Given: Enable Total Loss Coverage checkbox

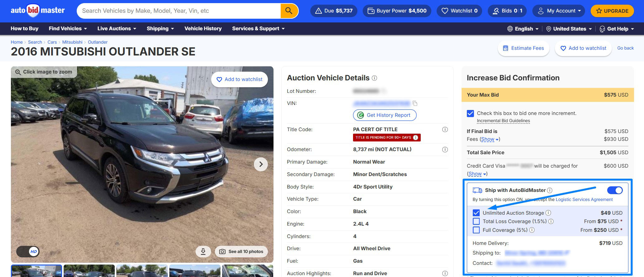Looking at the screenshot, I should coord(476,222).
